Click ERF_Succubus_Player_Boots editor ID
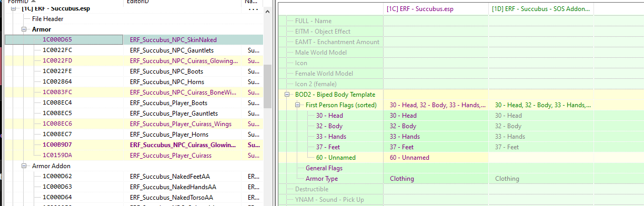Viewport: 644px width, 206px height. [x=168, y=103]
